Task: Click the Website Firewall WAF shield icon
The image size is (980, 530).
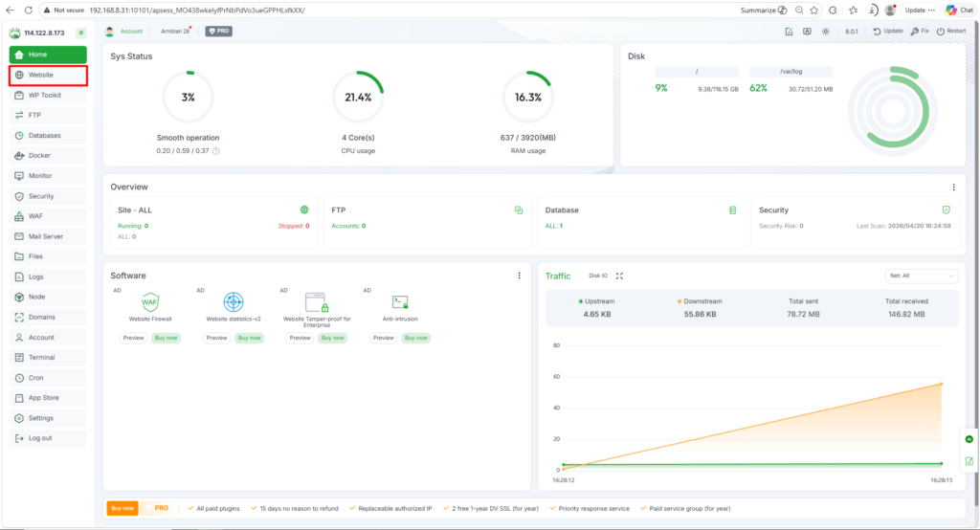Action: (x=150, y=302)
